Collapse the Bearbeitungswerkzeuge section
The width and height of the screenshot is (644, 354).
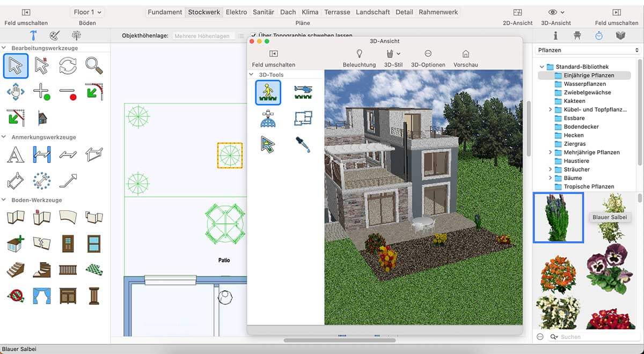click(x=5, y=48)
